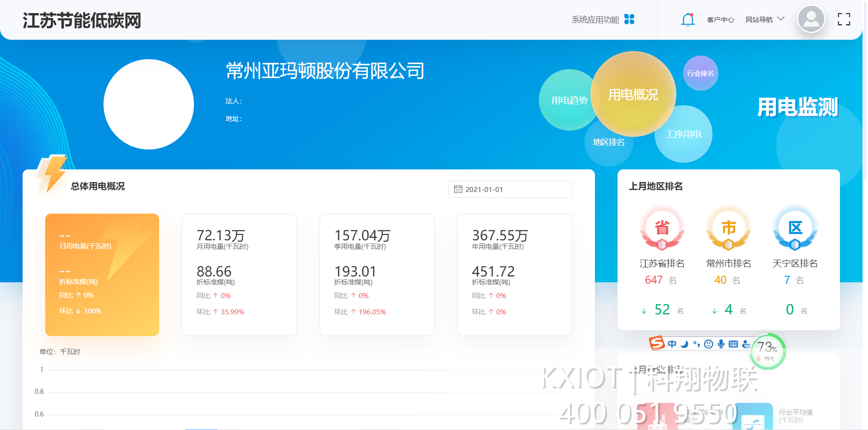
Task: Click the notification bell icon
Action: coord(688,19)
